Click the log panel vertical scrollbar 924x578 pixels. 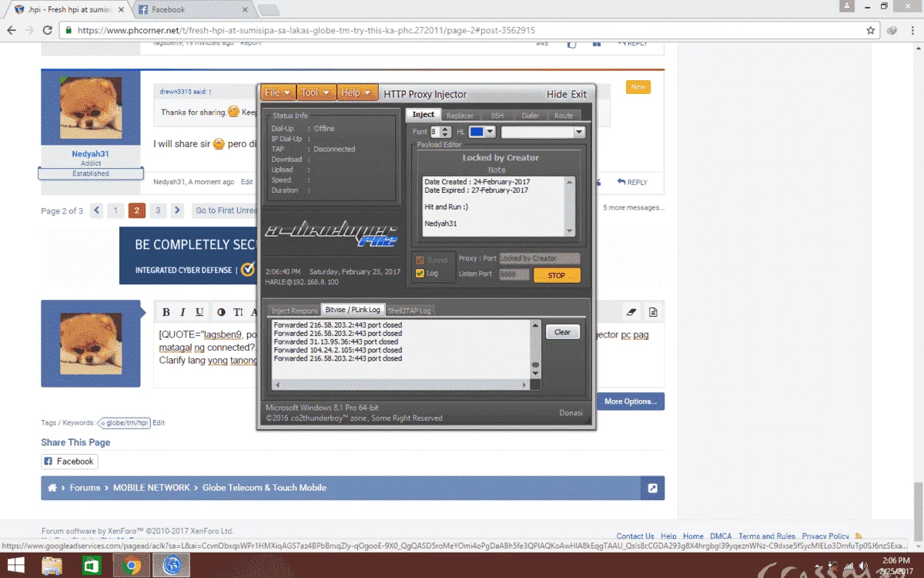pyautogui.click(x=535, y=349)
